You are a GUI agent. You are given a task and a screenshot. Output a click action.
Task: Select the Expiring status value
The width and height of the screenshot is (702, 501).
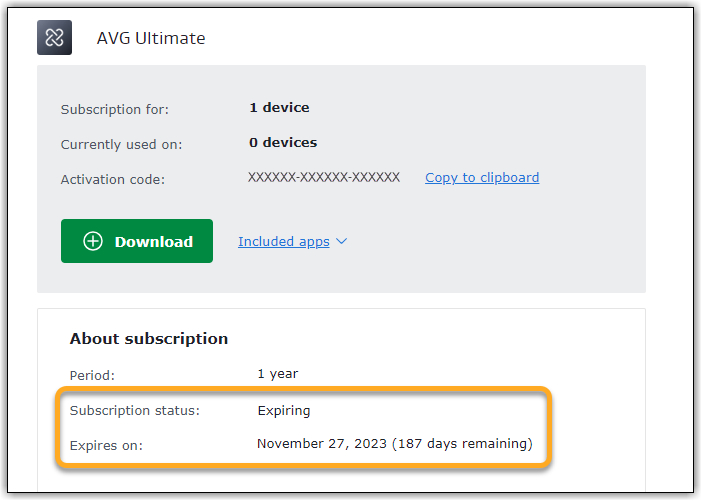283,411
